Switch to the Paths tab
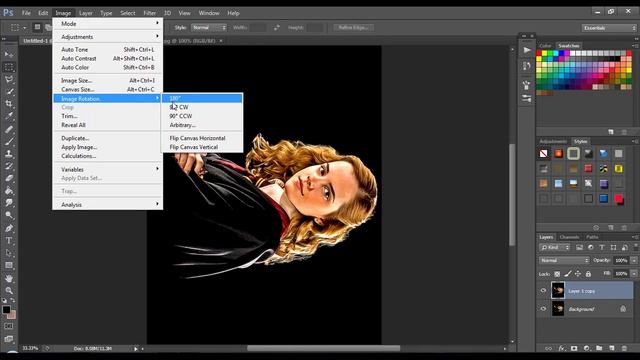 pos(592,237)
